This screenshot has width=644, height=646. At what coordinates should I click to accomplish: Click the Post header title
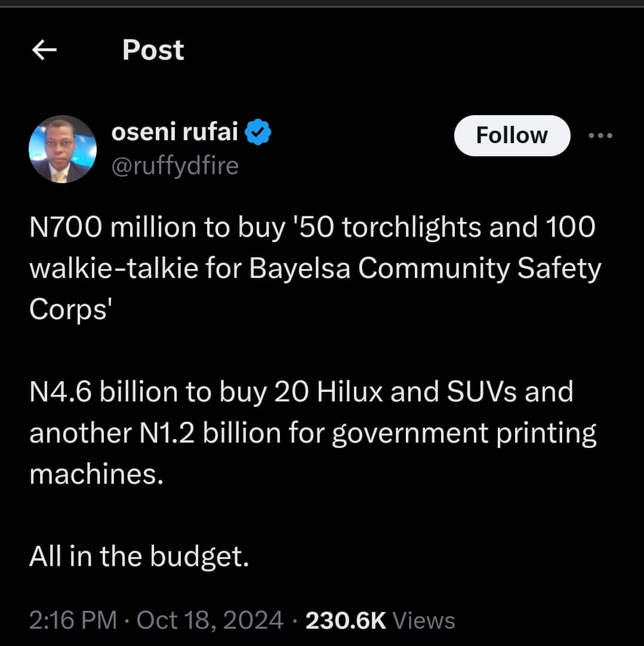coord(153,50)
